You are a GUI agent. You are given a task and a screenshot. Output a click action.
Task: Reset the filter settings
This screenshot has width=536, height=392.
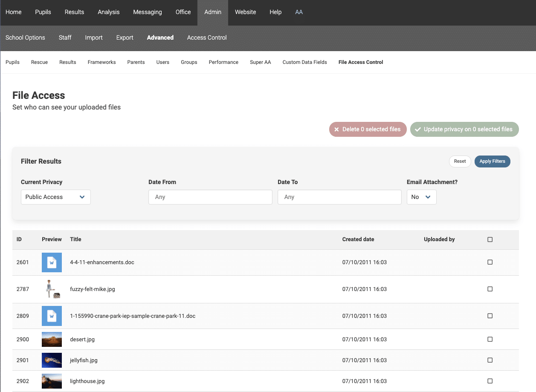point(460,161)
